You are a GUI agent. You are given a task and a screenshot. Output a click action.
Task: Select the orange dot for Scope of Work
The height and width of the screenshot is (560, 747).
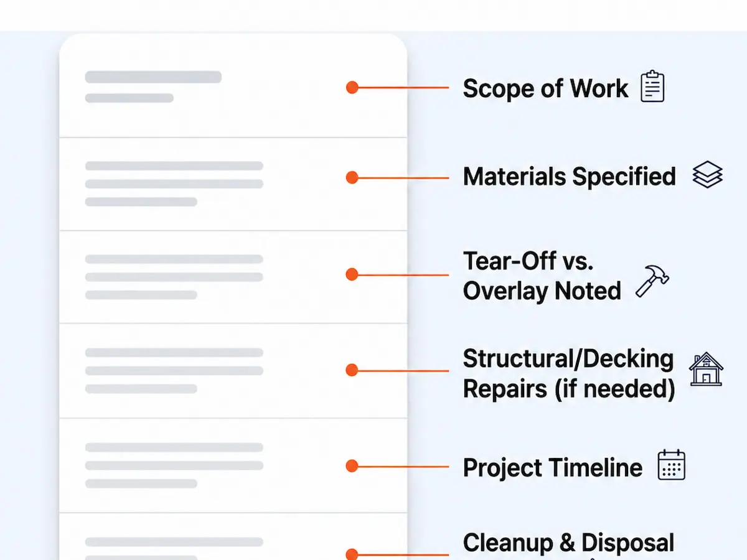tap(352, 88)
